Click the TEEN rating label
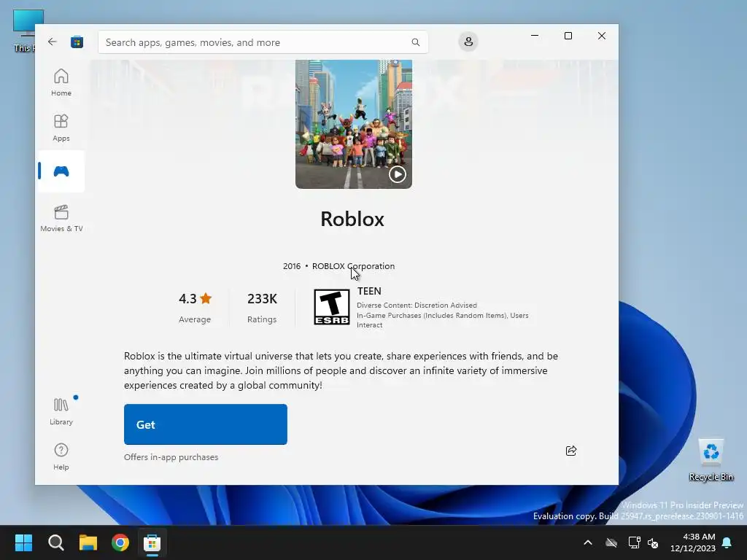The width and height of the screenshot is (747, 560). (369, 291)
